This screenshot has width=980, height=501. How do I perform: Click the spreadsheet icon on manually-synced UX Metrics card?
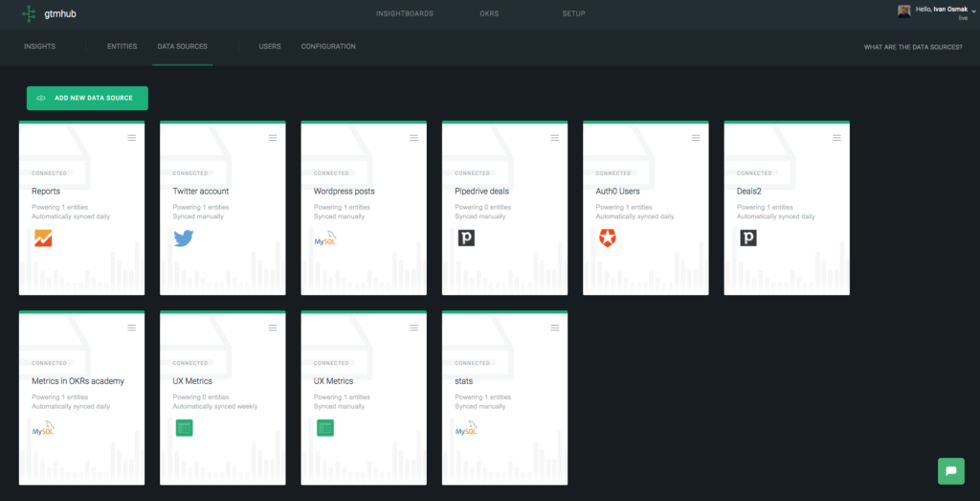click(325, 428)
